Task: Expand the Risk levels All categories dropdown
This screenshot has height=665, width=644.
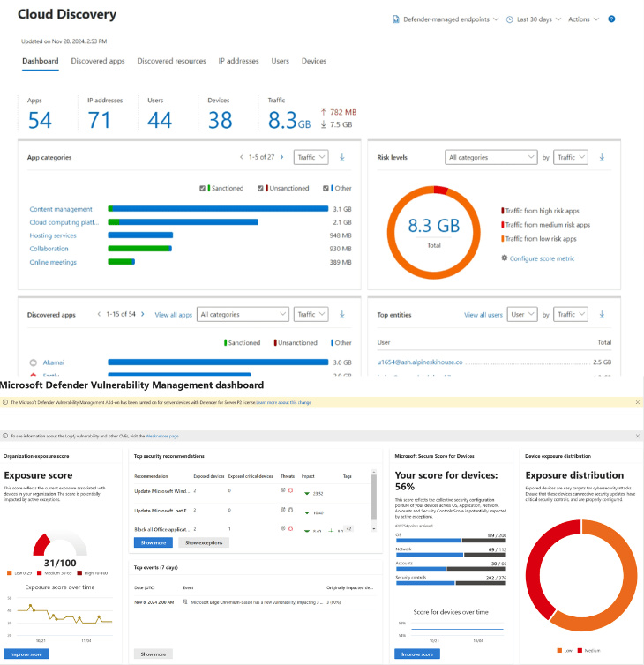Action: pos(490,157)
